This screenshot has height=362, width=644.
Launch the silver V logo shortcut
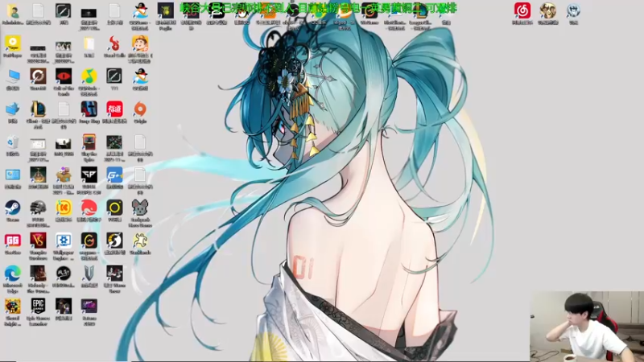click(89, 274)
